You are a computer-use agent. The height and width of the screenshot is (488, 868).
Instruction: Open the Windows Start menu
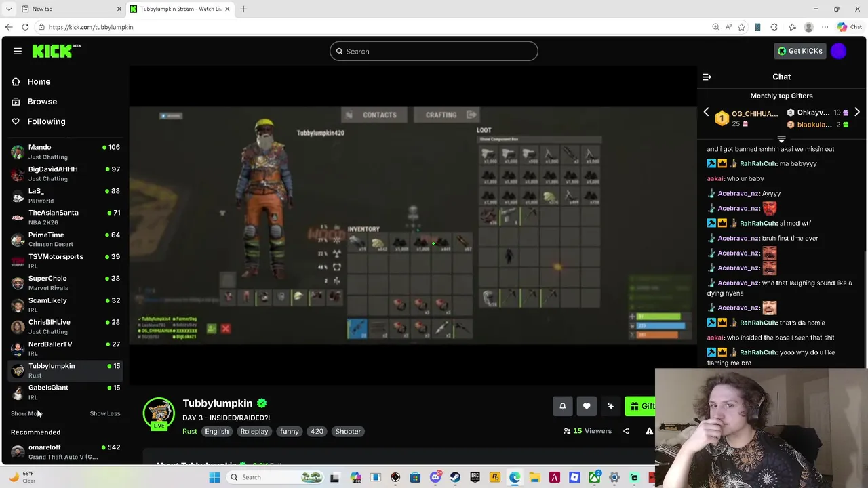(x=214, y=477)
